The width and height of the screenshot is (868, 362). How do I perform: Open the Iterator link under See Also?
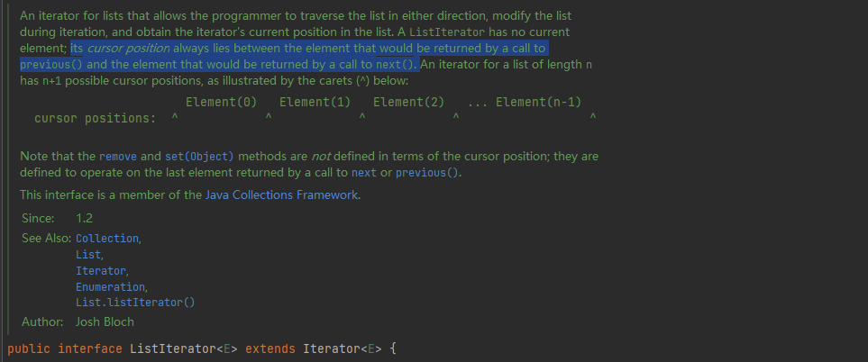click(x=101, y=271)
